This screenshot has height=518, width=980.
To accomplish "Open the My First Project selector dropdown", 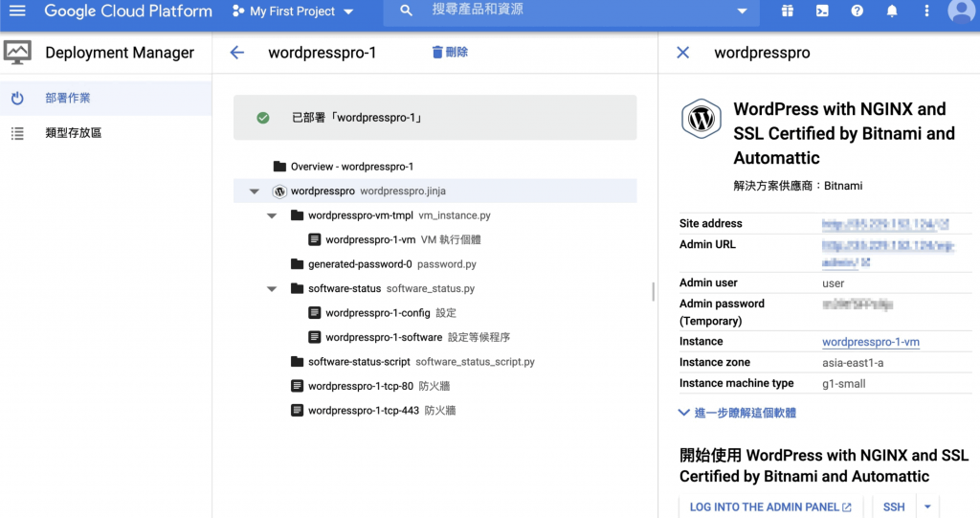I will [x=293, y=11].
